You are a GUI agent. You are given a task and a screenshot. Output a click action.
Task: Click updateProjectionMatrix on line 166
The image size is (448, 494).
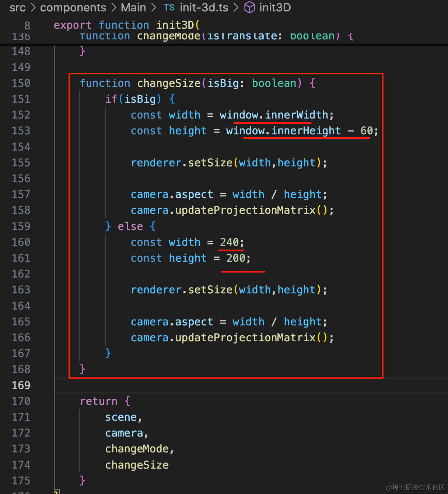[245, 338]
